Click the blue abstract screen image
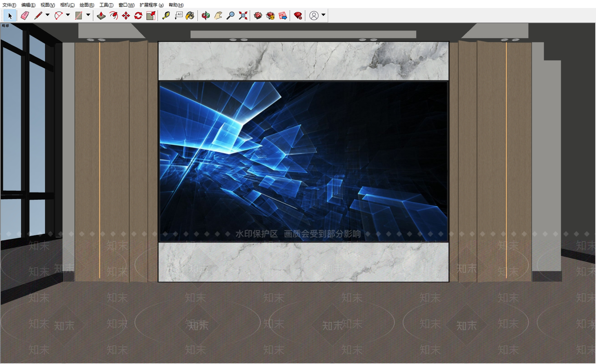The image size is (596, 364). coord(304,162)
